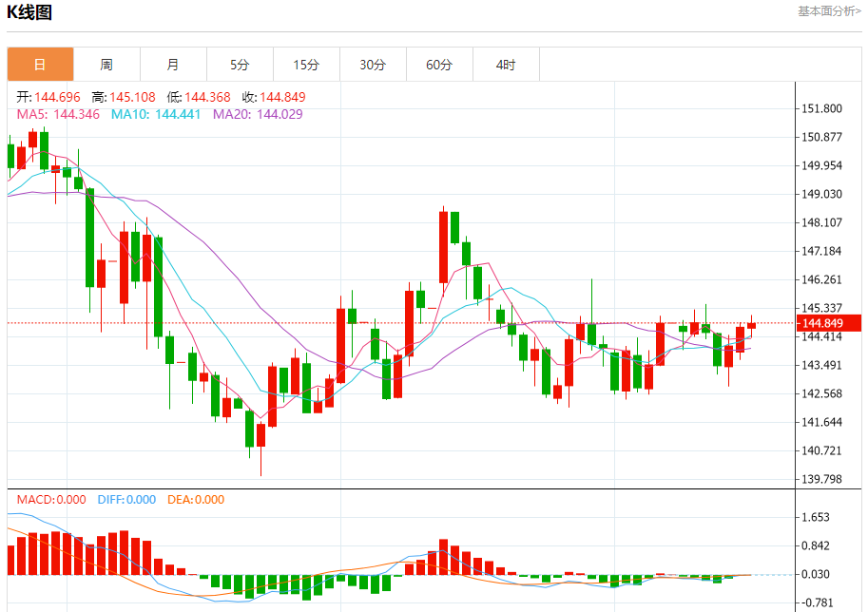
Task: Switch to the 周 weekly tab
Action: click(x=106, y=65)
